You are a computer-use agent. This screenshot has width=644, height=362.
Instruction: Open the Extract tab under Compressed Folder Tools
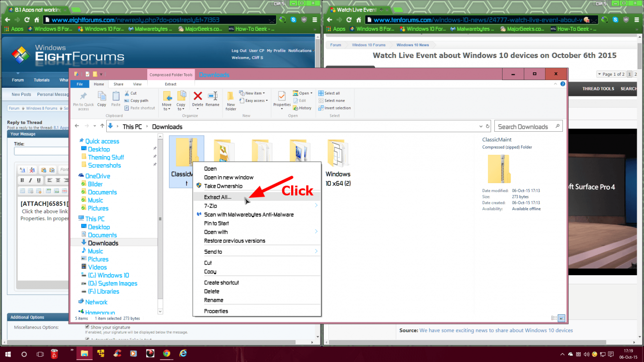pyautogui.click(x=170, y=84)
